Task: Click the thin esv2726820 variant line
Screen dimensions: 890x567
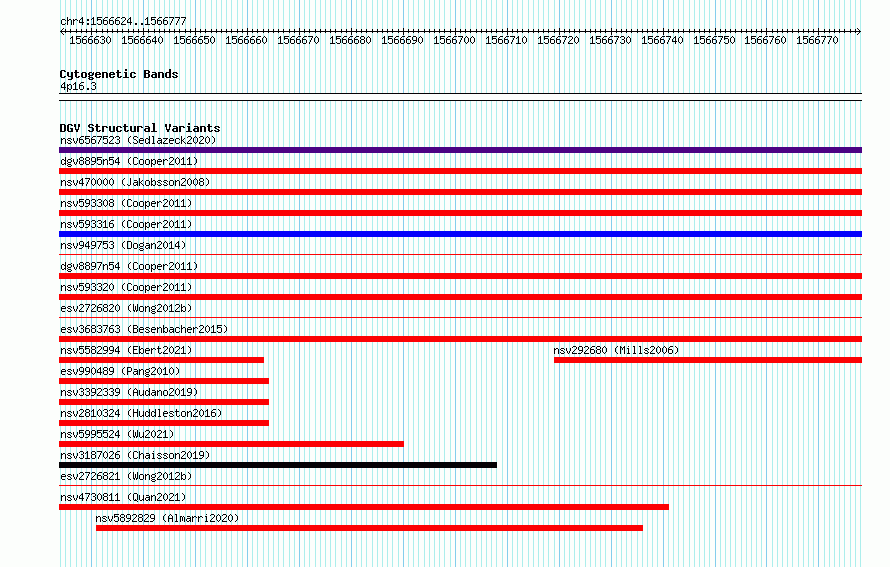Action: (x=460, y=318)
